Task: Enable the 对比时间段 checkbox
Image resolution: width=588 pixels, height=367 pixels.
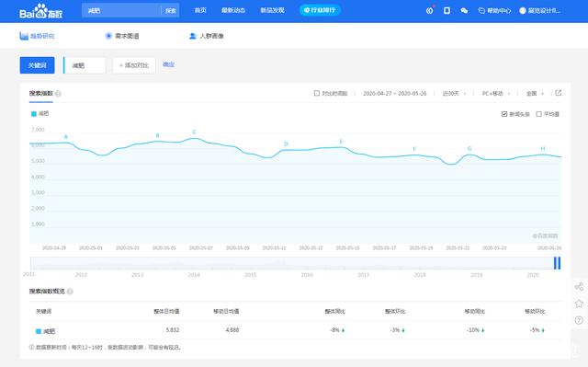Action: point(317,93)
